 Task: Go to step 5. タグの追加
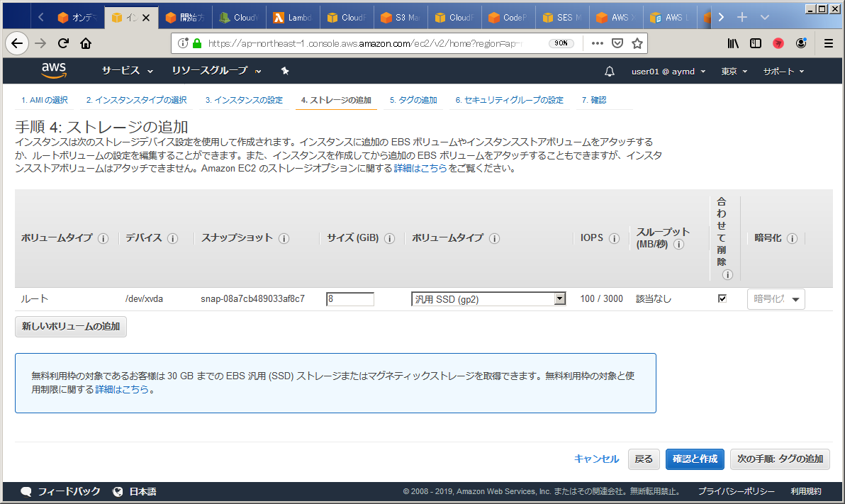pyautogui.click(x=413, y=100)
